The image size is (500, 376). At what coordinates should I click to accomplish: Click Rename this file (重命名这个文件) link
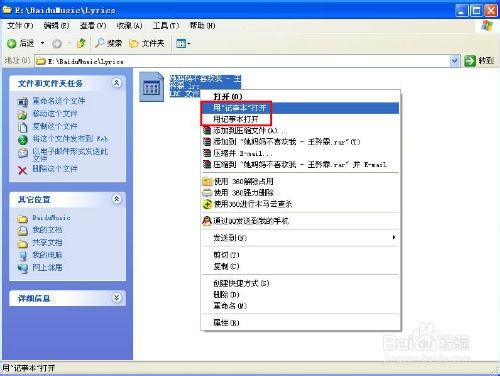[x=59, y=101]
